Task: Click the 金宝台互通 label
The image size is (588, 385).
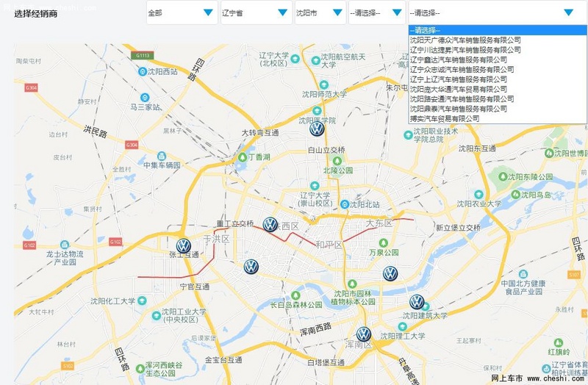Action: pyautogui.click(x=223, y=360)
